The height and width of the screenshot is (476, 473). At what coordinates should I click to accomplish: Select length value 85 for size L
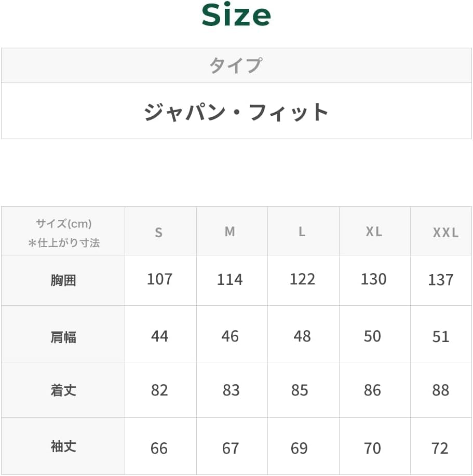coord(300,390)
